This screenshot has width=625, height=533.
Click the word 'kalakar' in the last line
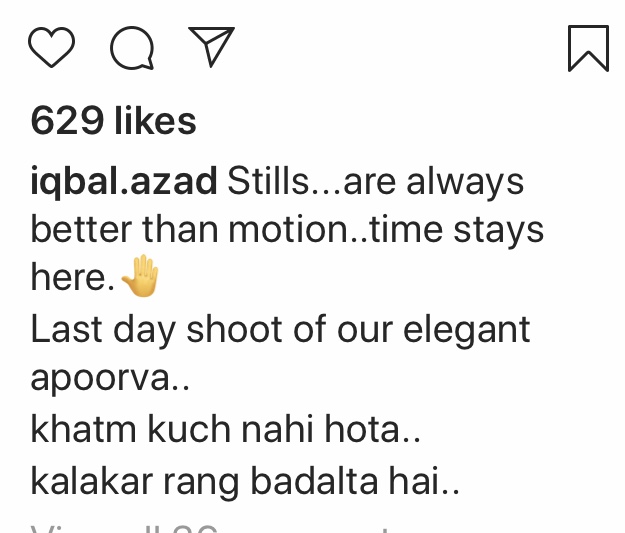click(x=92, y=481)
